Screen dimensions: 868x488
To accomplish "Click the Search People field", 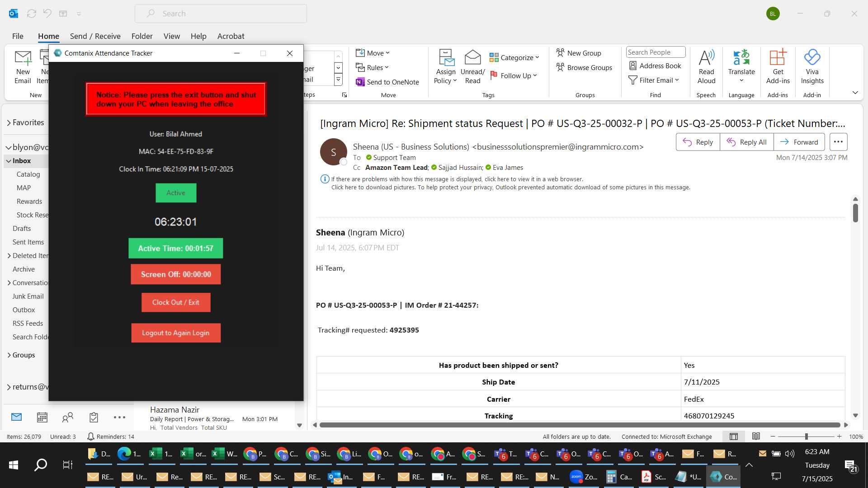I will point(656,52).
